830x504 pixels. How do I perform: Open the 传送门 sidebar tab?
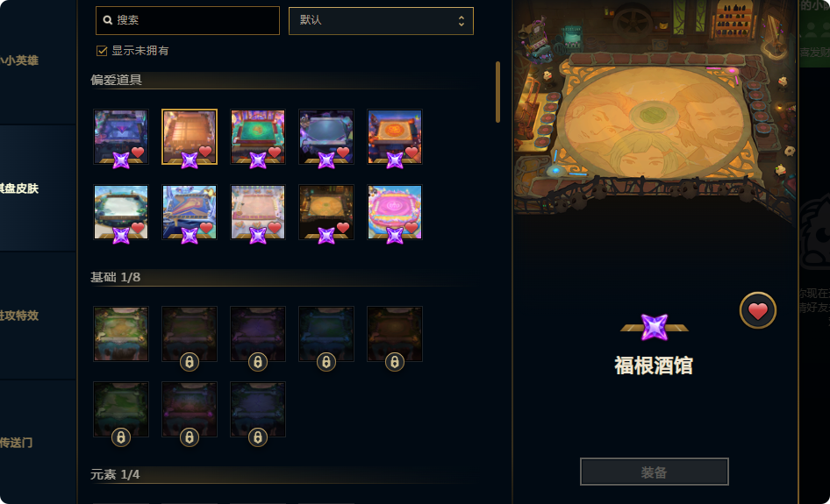pyautogui.click(x=17, y=443)
